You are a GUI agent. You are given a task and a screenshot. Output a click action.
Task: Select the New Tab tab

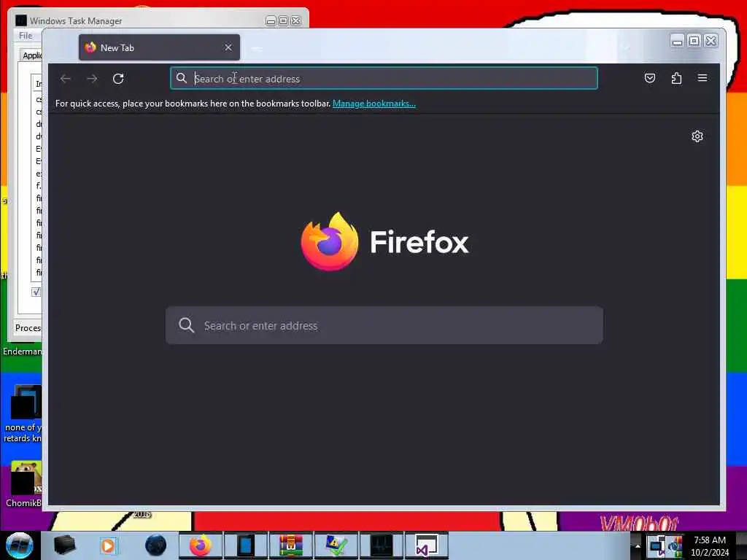pyautogui.click(x=159, y=47)
